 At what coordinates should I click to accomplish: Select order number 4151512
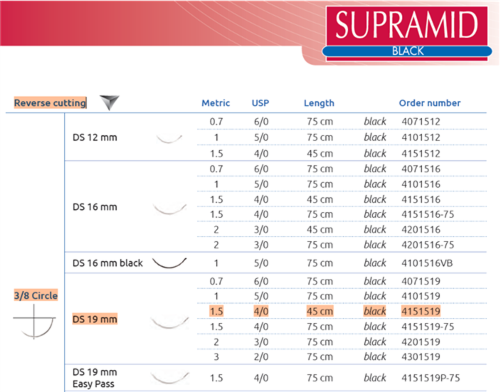(x=421, y=153)
